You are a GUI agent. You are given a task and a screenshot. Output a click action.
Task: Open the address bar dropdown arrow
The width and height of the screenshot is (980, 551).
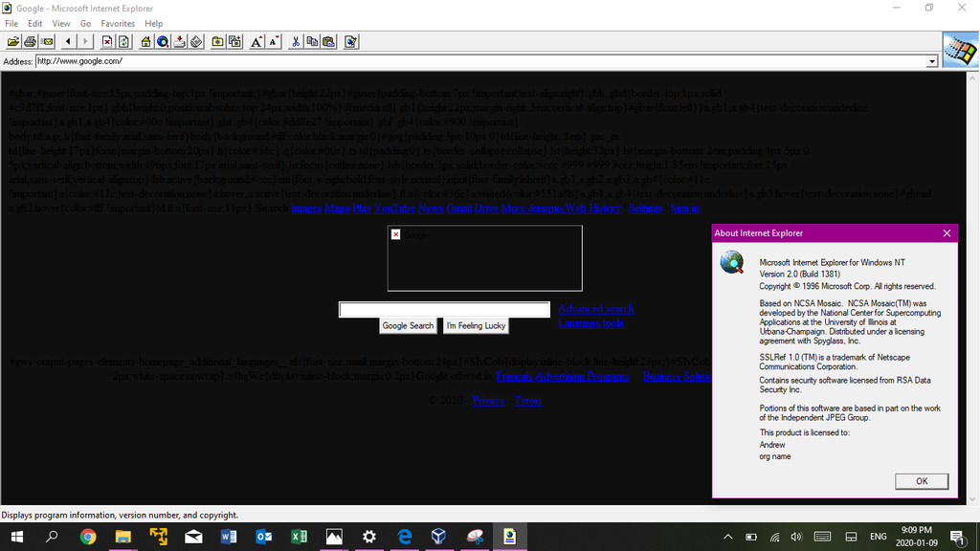[x=932, y=60]
